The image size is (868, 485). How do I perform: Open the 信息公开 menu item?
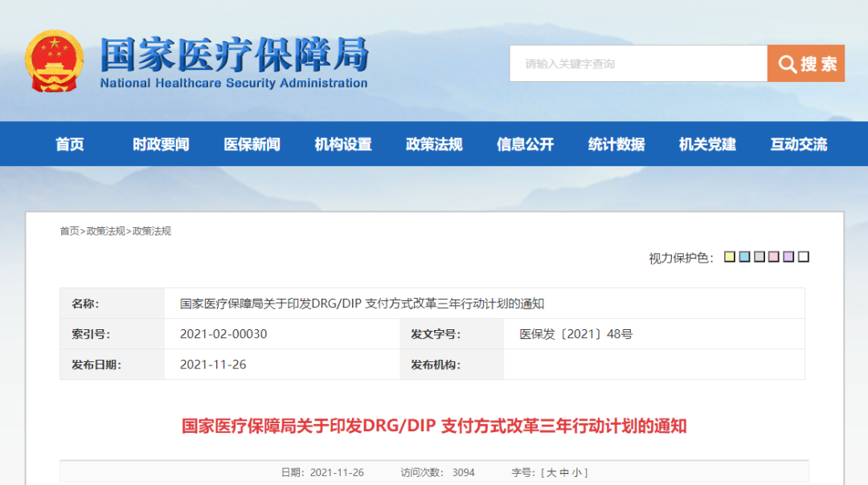click(526, 145)
